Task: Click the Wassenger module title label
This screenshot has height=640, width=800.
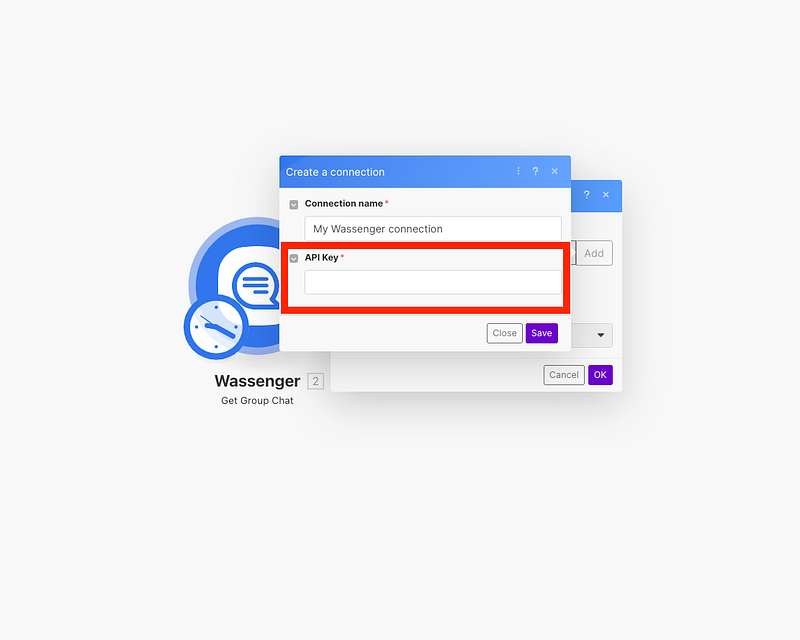Action: 257,381
